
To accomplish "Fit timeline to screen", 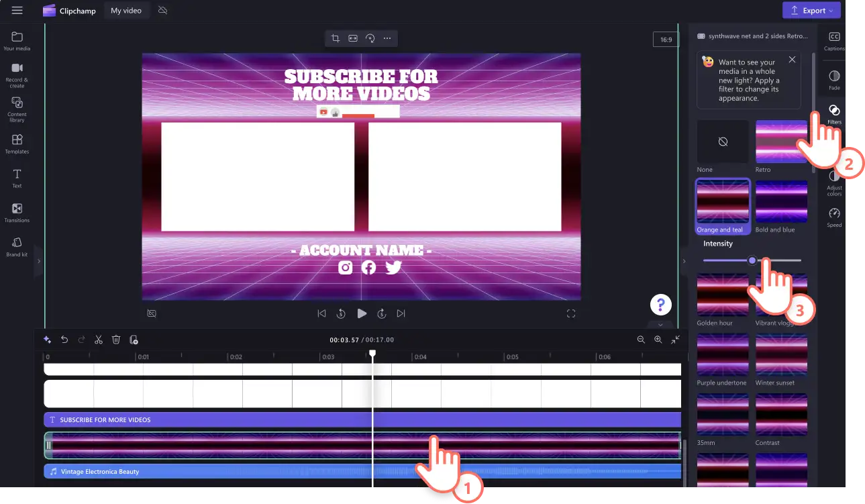I will click(x=676, y=340).
